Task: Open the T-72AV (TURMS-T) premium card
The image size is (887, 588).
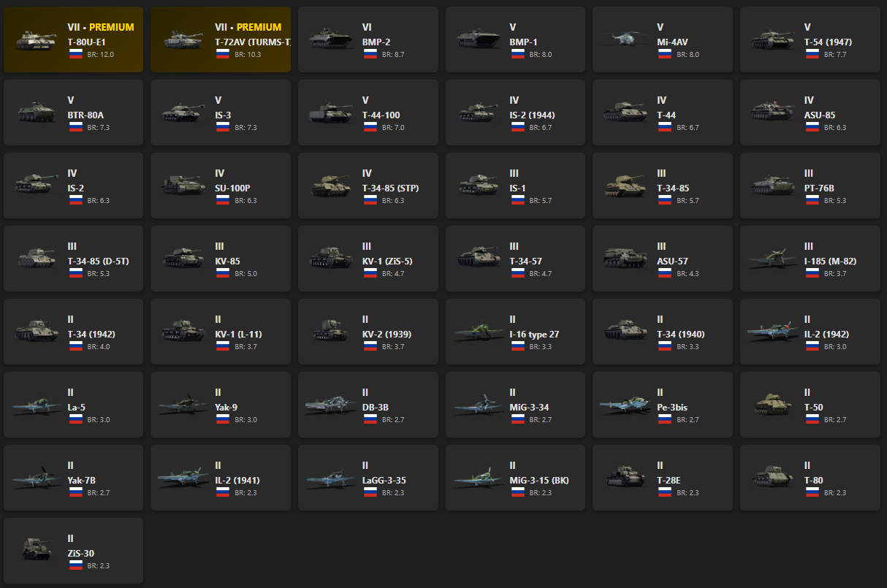Action: click(x=221, y=39)
